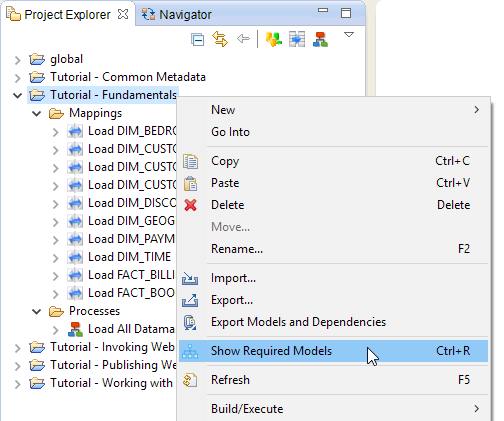Toggle Link with Editor icon
The image size is (504, 421).
coord(220,39)
